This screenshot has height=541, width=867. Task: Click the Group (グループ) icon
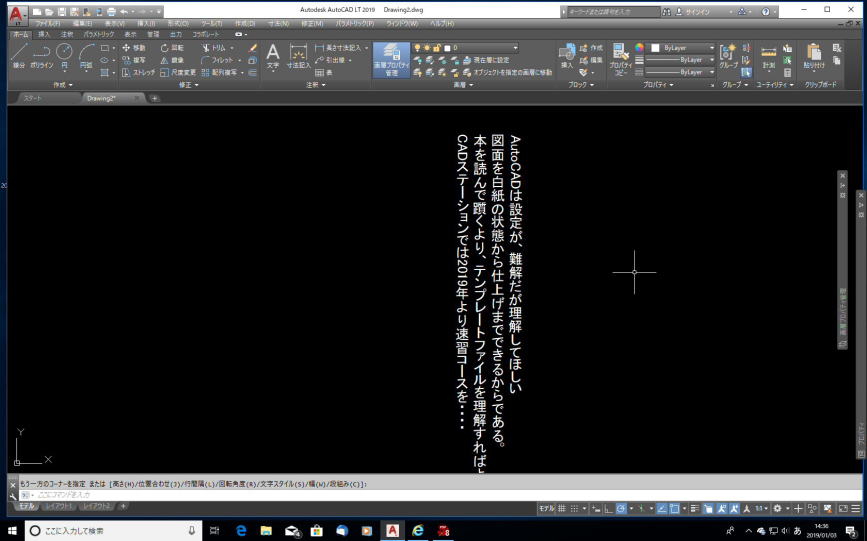pos(728,56)
